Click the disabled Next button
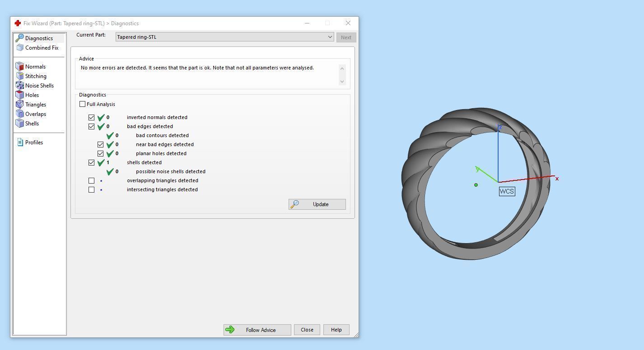This screenshot has height=350, width=644. click(x=346, y=37)
